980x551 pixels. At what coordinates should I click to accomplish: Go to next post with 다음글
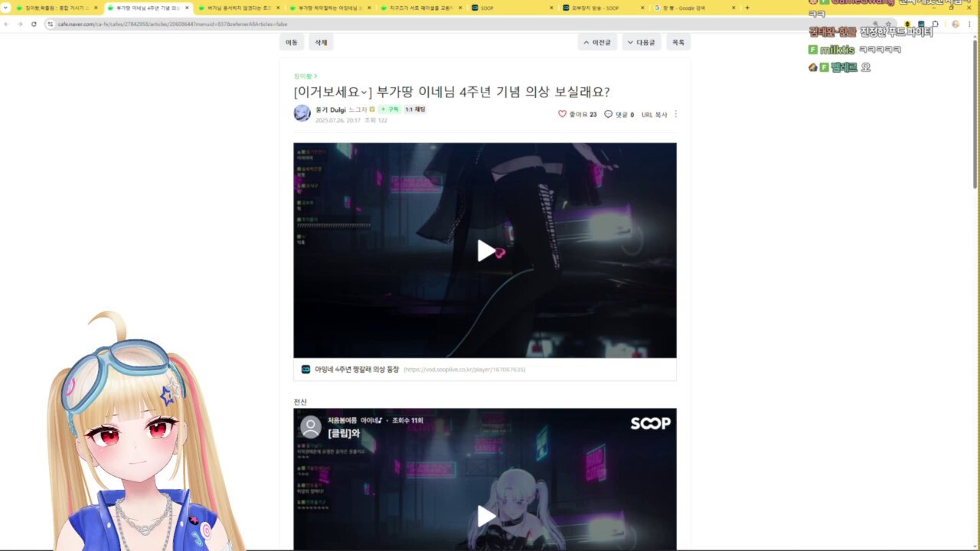[642, 43]
